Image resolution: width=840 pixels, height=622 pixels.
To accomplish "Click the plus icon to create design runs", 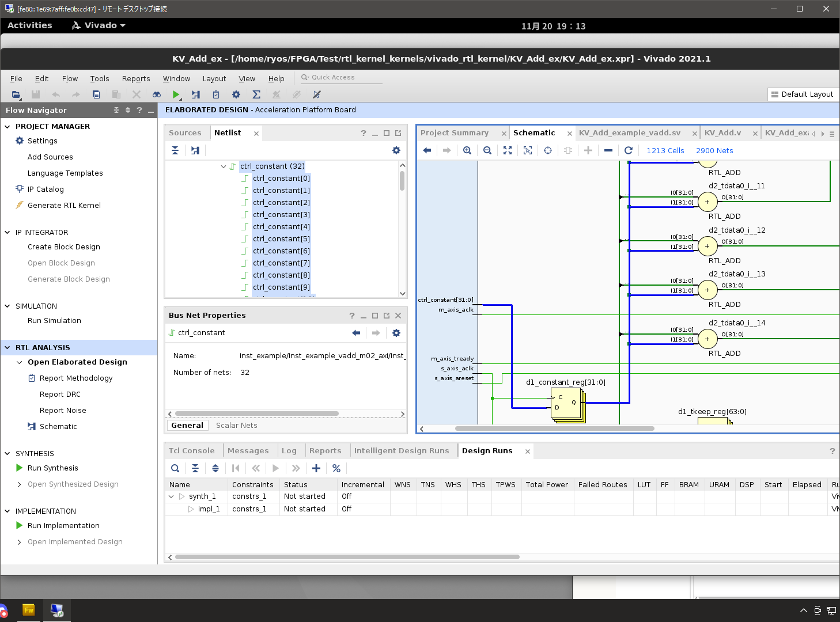I will click(316, 468).
